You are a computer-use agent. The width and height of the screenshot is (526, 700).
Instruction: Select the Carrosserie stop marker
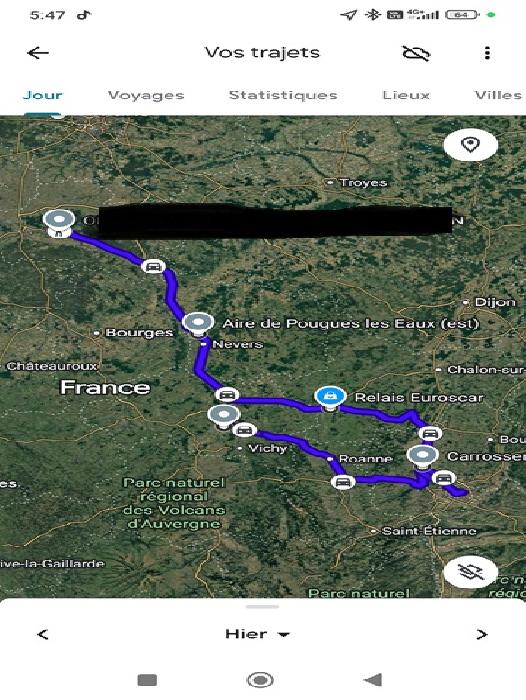pyautogui.click(x=422, y=457)
